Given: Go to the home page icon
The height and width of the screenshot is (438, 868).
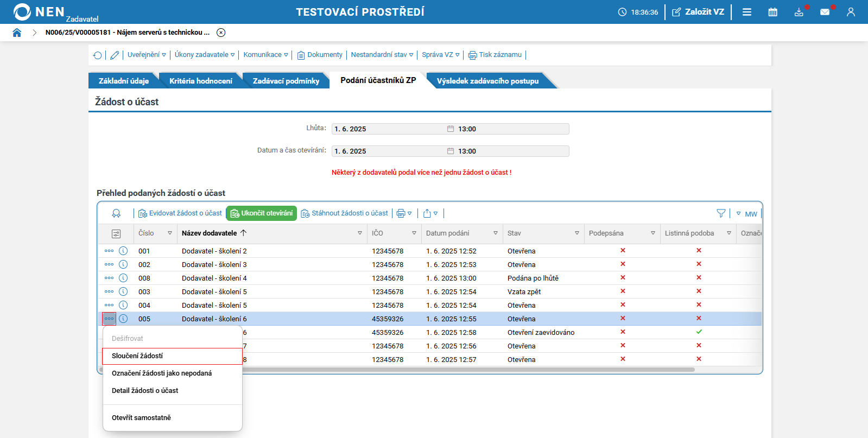Looking at the screenshot, I should point(17,33).
